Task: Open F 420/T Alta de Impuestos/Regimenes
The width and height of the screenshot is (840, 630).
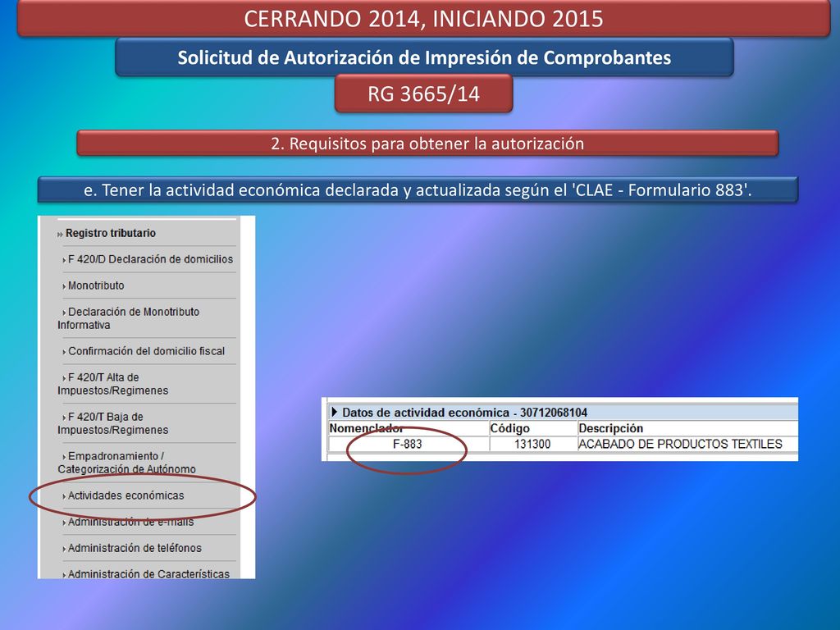Action: click(113, 384)
